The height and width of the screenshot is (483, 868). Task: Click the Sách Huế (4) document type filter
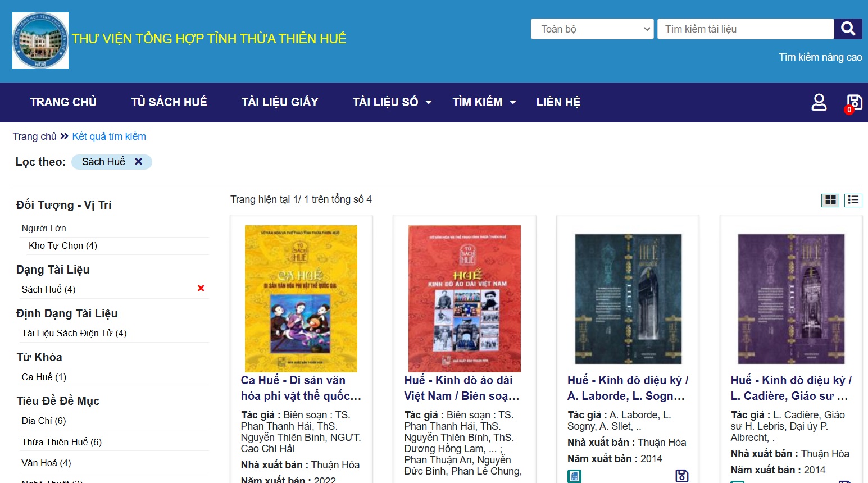tap(48, 289)
